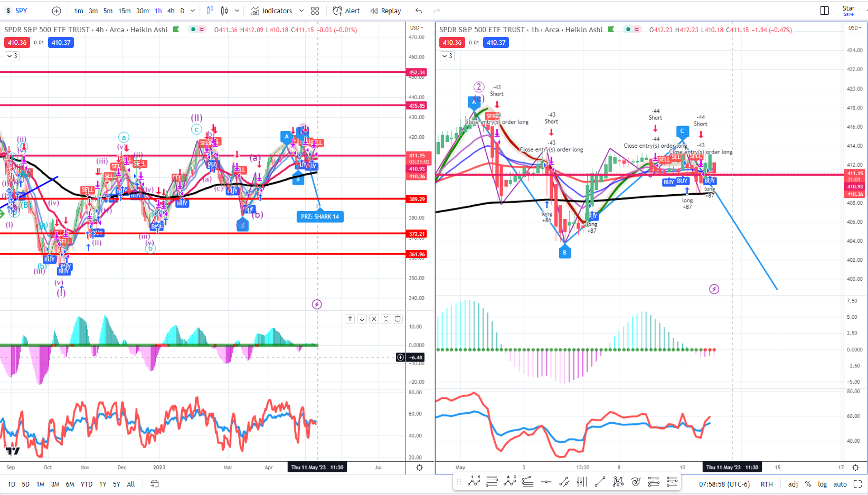Set the date range to 6M
Screen dimensions: 868x495
(x=70, y=484)
